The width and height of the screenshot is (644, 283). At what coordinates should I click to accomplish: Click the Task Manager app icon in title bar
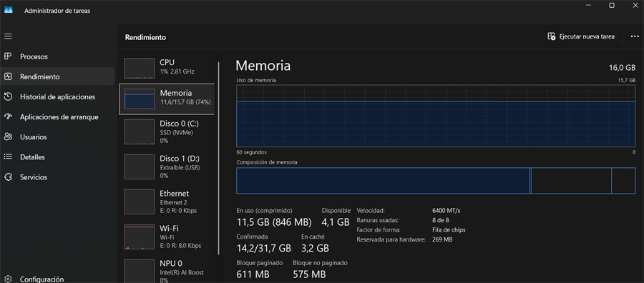9,11
